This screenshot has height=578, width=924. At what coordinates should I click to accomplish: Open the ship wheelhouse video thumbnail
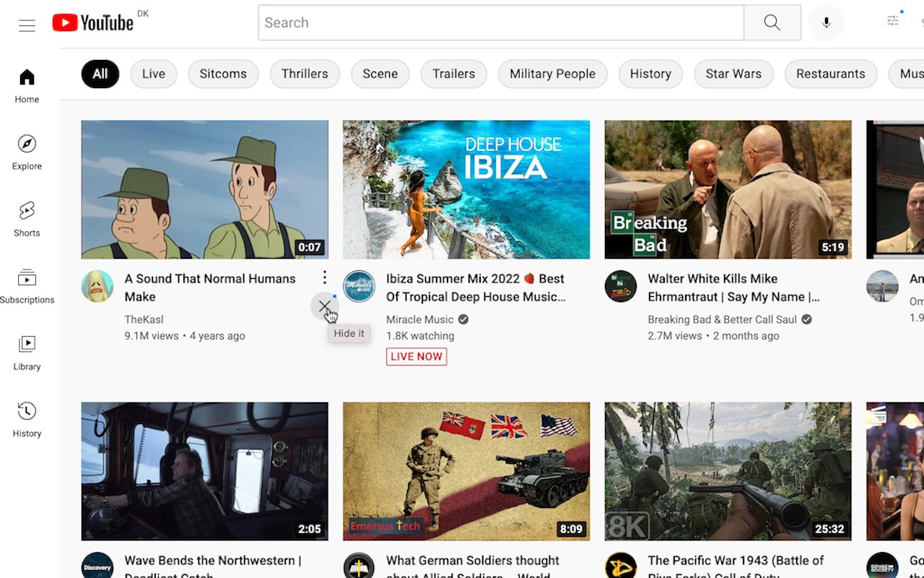pos(205,471)
